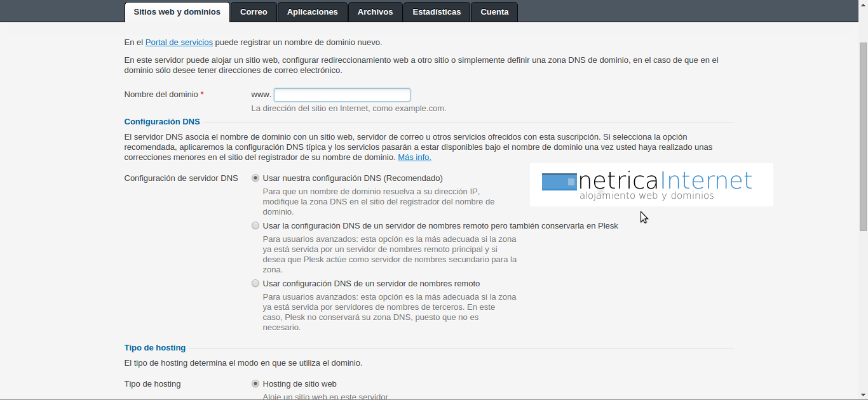Open the Más info. link
The image size is (868, 400).
click(x=414, y=157)
